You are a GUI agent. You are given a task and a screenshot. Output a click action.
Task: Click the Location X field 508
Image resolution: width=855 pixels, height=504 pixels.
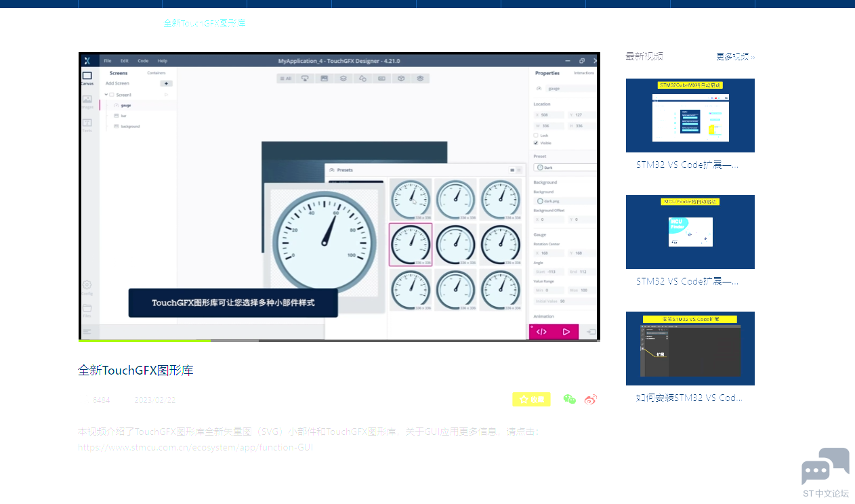(549, 115)
